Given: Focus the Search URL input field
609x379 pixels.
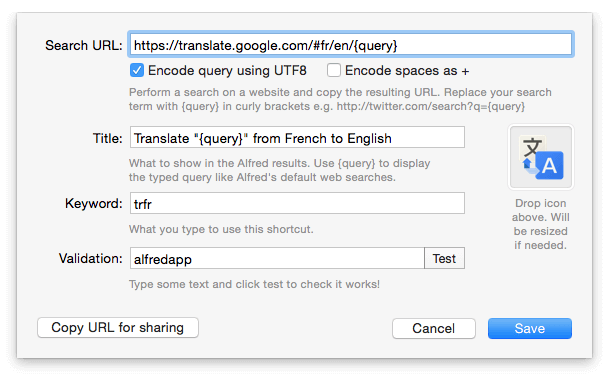Looking at the screenshot, I should click(x=351, y=45).
